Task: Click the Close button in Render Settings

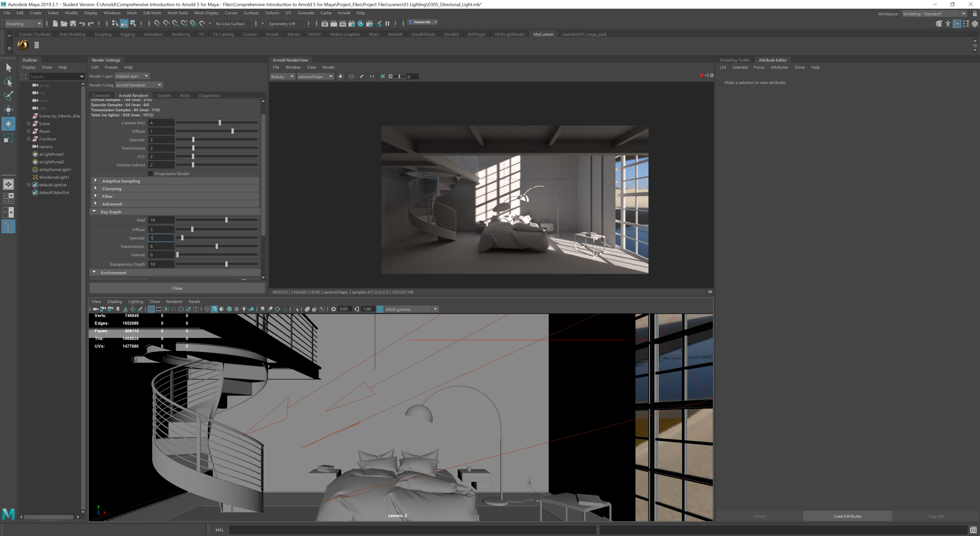Action: click(x=177, y=288)
